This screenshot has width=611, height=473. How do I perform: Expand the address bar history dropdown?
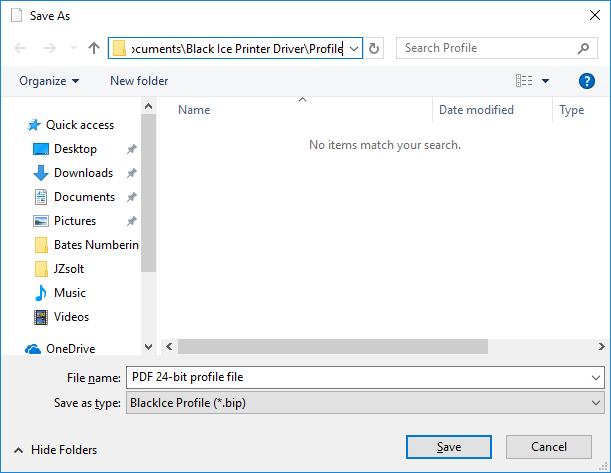[354, 48]
